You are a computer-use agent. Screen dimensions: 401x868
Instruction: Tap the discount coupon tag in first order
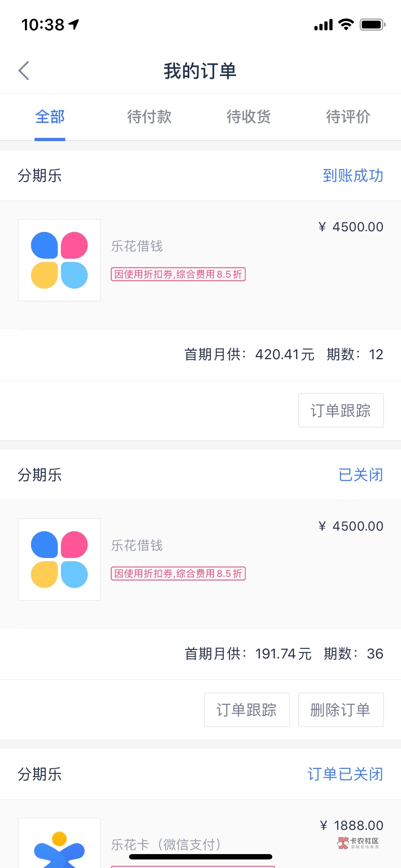[178, 274]
